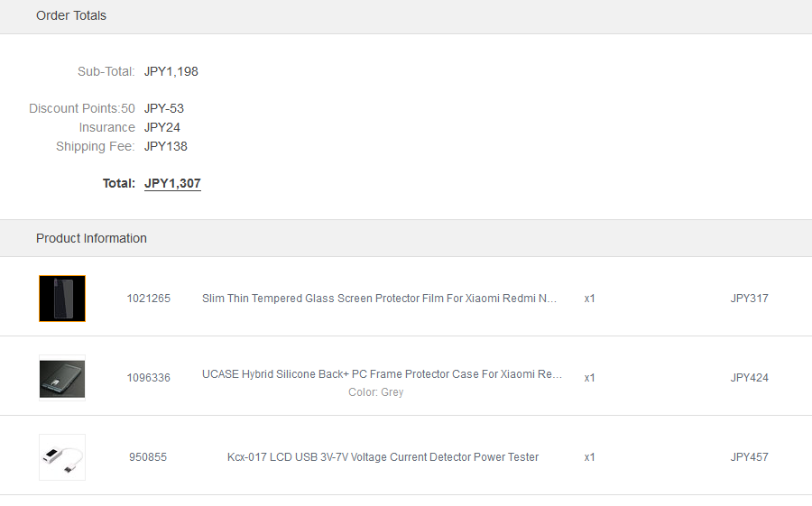The image size is (812, 506).
Task: Click the underlined total JPY1,307
Action: pyautogui.click(x=172, y=183)
